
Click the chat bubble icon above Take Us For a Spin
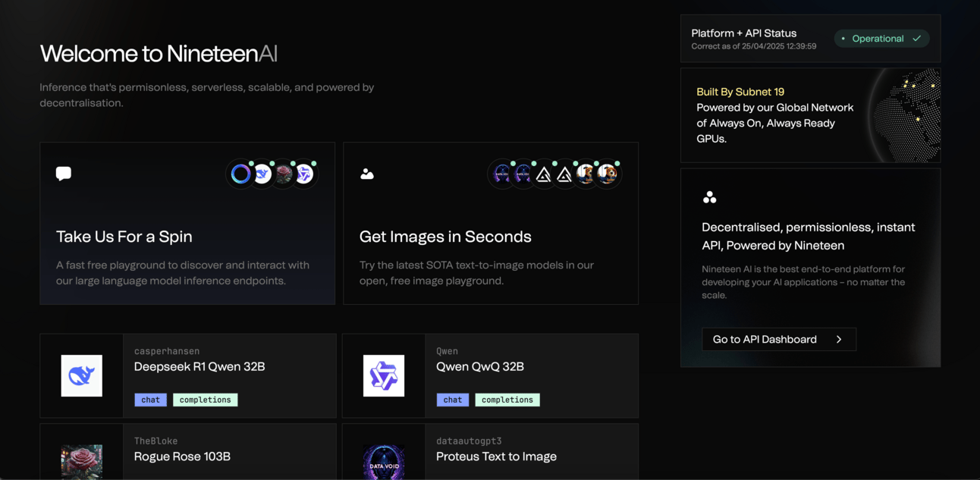64,174
